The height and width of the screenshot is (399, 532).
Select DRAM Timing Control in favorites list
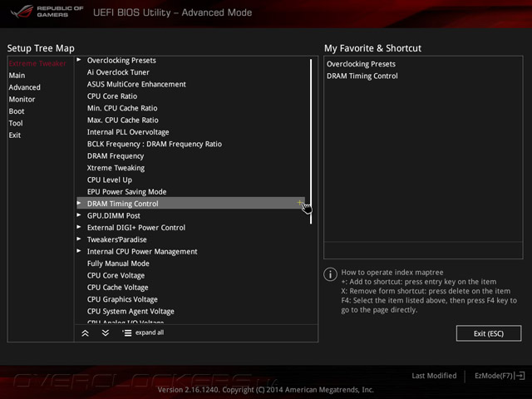coord(362,76)
